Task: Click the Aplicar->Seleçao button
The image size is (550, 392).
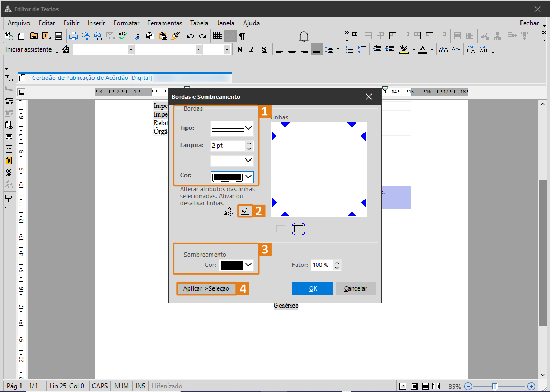Action: click(206, 288)
